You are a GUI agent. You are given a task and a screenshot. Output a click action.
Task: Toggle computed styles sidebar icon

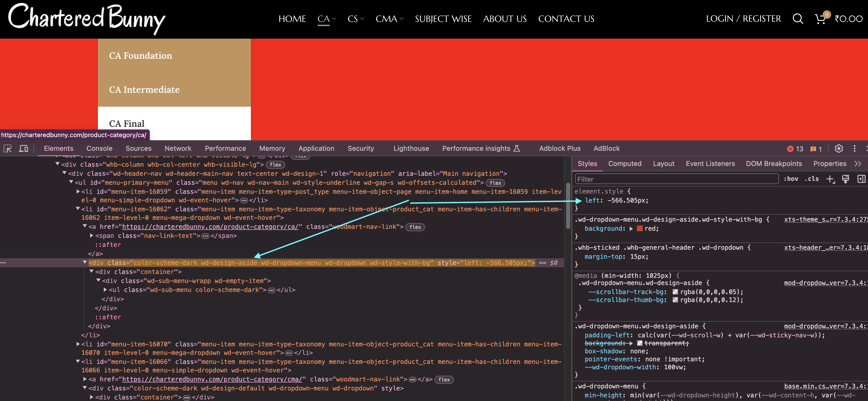pos(861,179)
